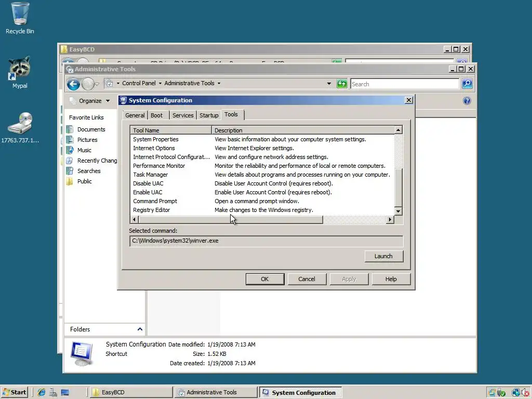The height and width of the screenshot is (399, 532).
Task: Maximize the EasyBCD window
Action: 456,49
